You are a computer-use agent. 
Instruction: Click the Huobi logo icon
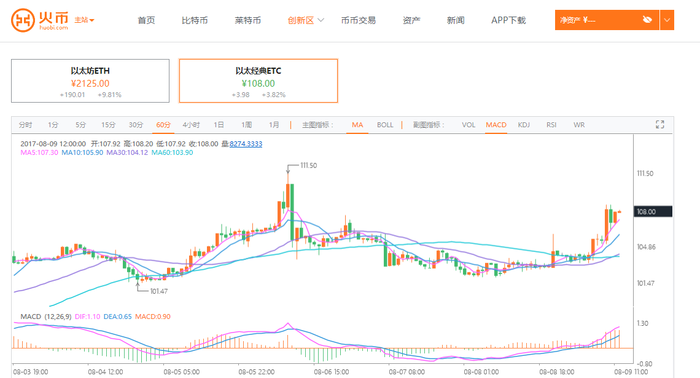[23, 20]
